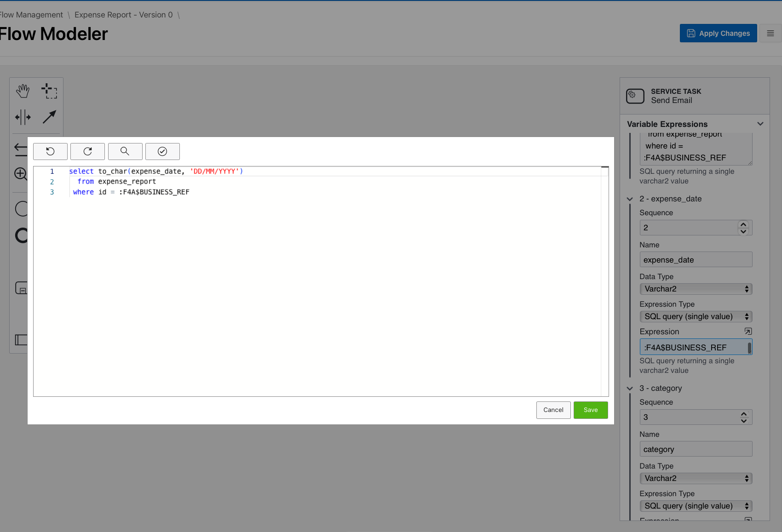Select the hand tool in the palette
Image resolution: width=782 pixels, height=532 pixels.
tap(23, 91)
